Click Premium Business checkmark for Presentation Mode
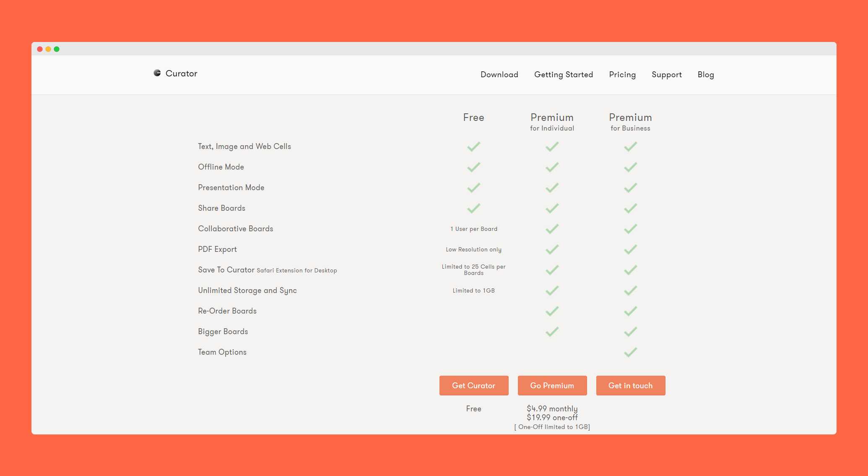The width and height of the screenshot is (868, 476). [x=631, y=188]
